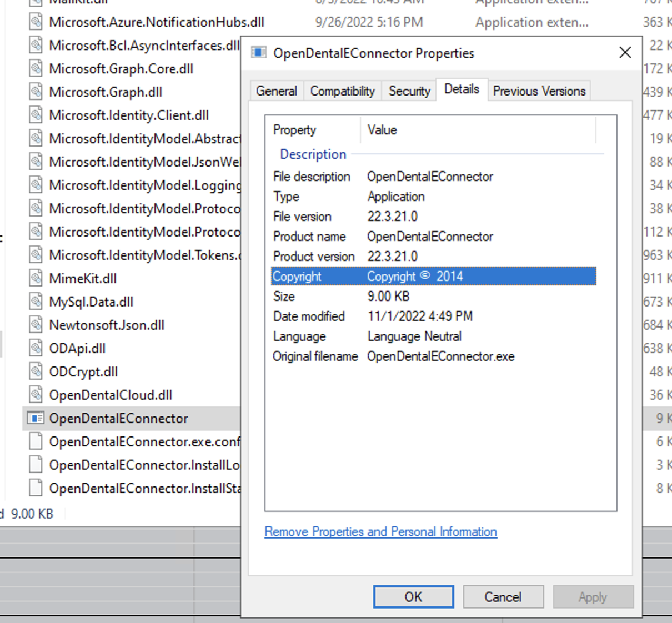Select the File version 22.3.21.0 row
Image resolution: width=672 pixels, height=623 pixels.
[x=433, y=217]
